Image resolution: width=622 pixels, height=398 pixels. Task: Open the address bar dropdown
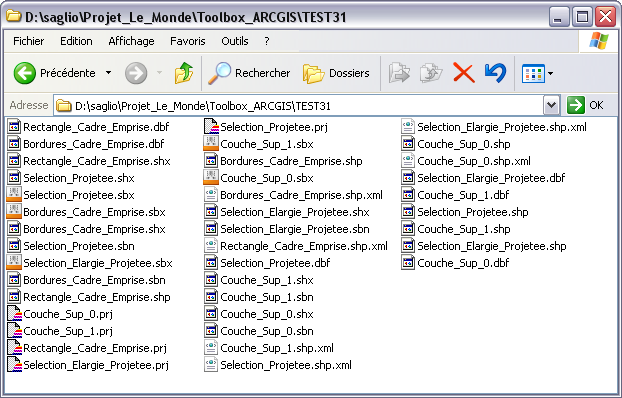click(x=551, y=105)
